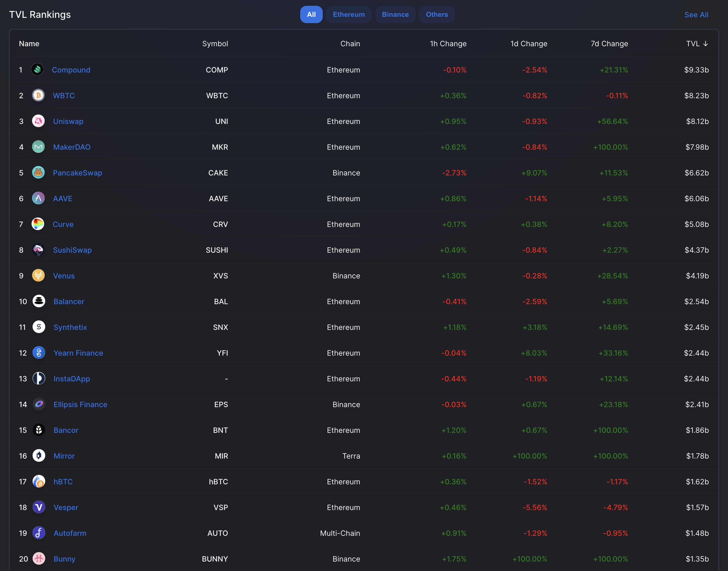Click the Yearn Finance logo icon
This screenshot has height=571, width=728.
39,353
